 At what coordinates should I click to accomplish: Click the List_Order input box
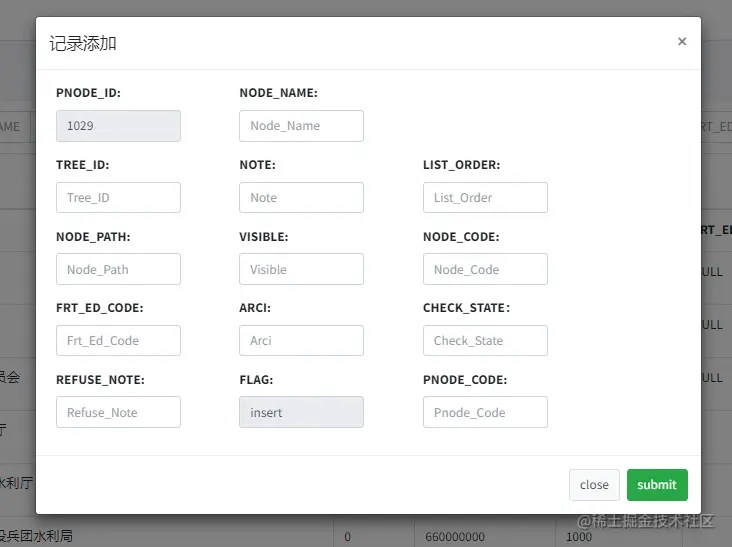(x=485, y=198)
